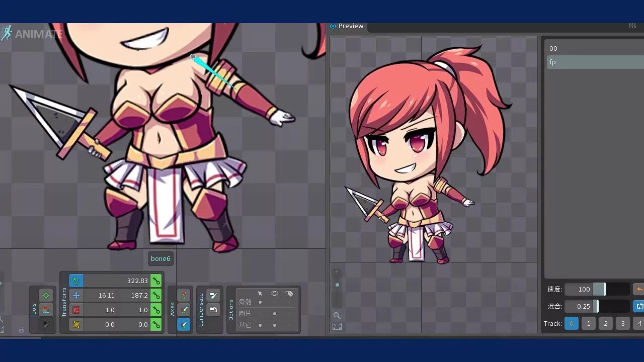Click the selection cursor column icon in Options
Viewport: 644px width, 362px height.
coord(260,294)
